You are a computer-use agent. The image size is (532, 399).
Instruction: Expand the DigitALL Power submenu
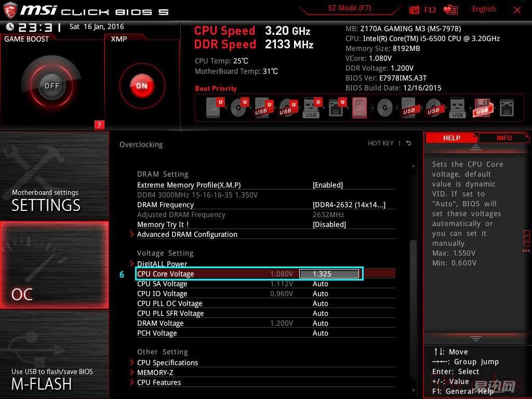[x=162, y=263]
